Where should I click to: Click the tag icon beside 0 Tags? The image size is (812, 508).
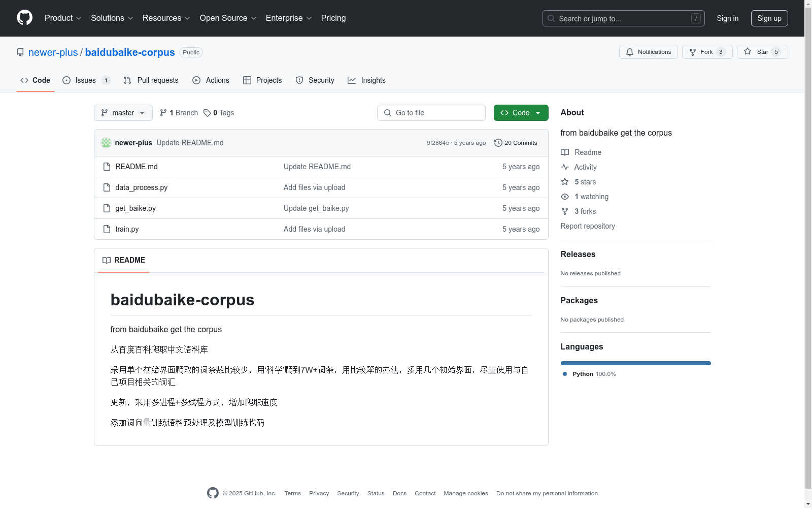[x=207, y=113]
